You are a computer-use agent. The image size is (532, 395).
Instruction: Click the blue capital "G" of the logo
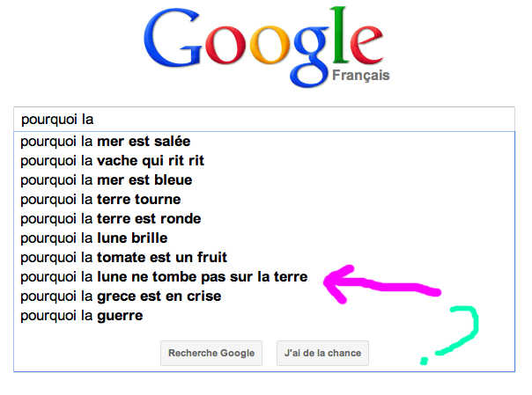(172, 47)
